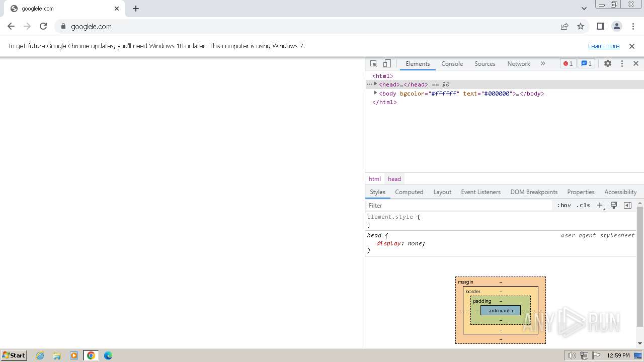This screenshot has height=362, width=644.
Task: Open the tab search dropdown arrow
Action: click(x=584, y=9)
